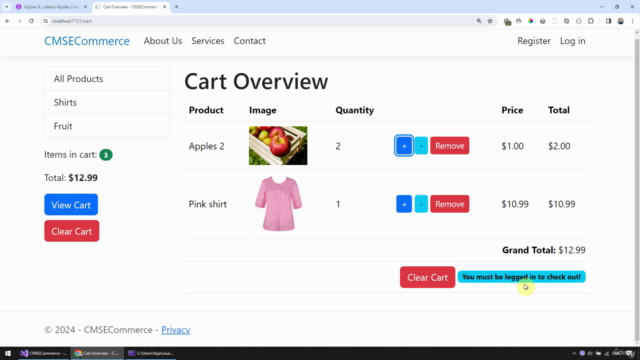
Task: Open View Cart in the sidebar
Action: click(x=71, y=204)
